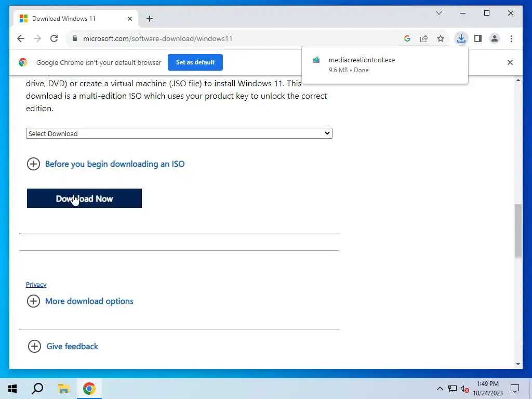The width and height of the screenshot is (532, 399).
Task: Open the Chrome three-dot menu
Action: (511, 38)
